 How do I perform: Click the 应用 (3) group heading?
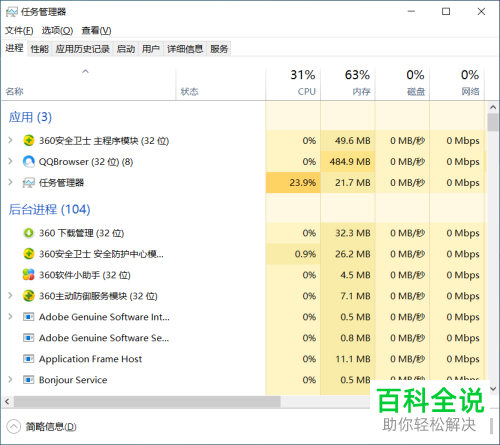tap(30, 117)
